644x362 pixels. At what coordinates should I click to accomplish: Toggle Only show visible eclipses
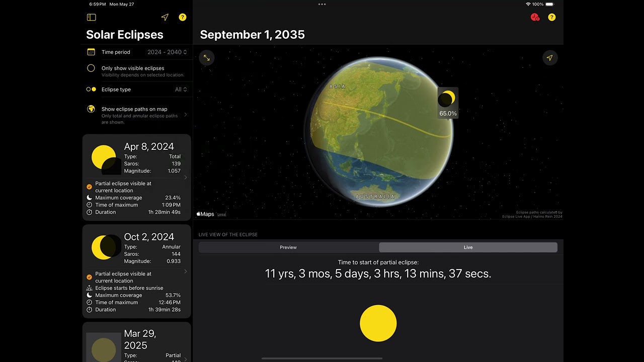[x=91, y=68]
